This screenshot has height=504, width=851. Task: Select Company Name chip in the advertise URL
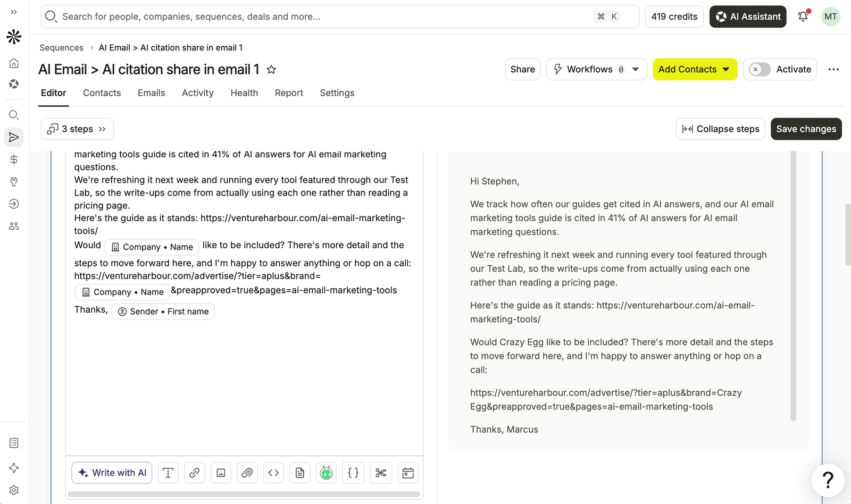(x=123, y=292)
